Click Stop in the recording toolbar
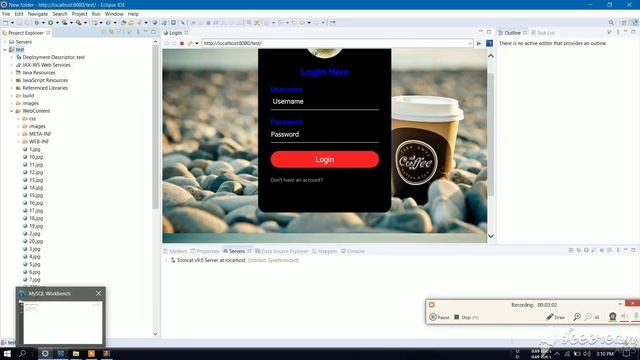 466,317
